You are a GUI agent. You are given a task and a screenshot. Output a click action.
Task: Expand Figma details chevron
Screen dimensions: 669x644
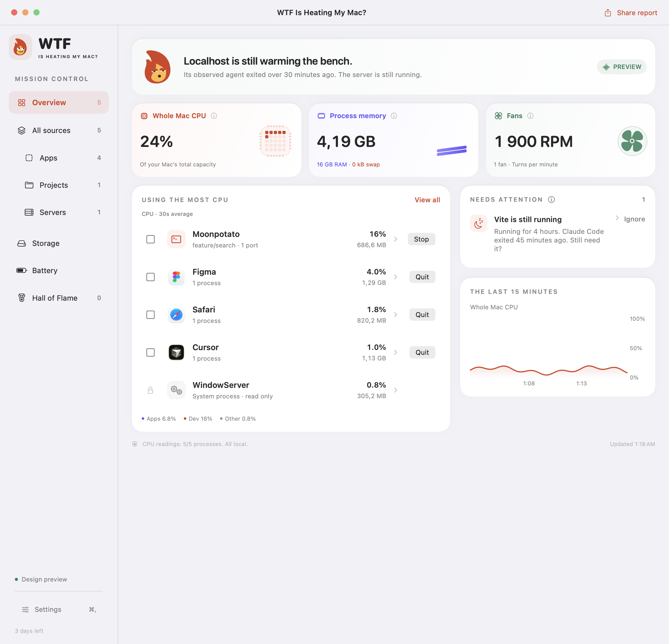pos(395,277)
